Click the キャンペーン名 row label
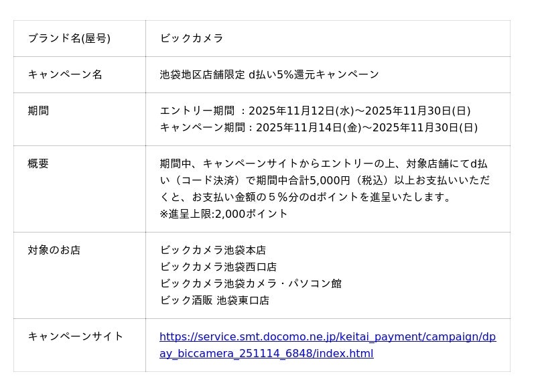Viewport: 536px width, 392px height. 65,74
